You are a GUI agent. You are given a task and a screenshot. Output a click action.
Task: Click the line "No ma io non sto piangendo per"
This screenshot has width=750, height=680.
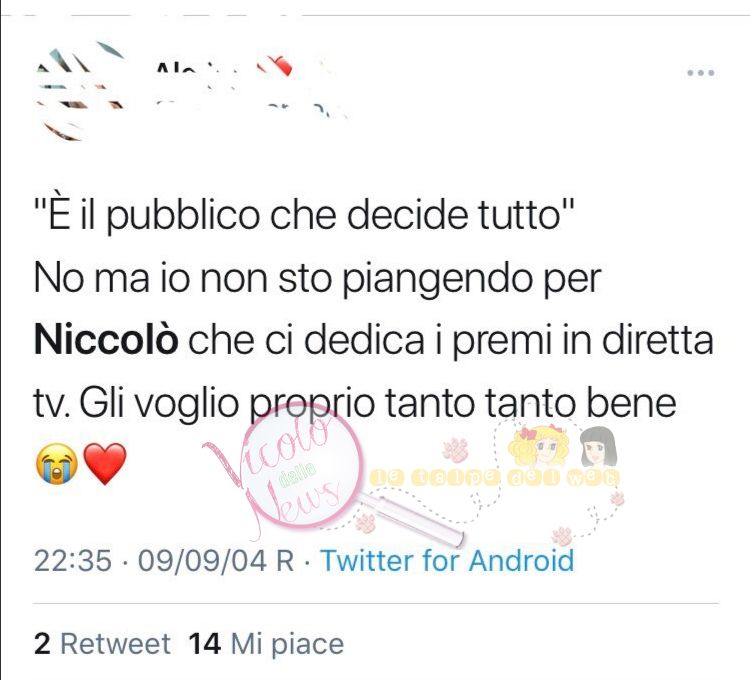click(x=318, y=279)
